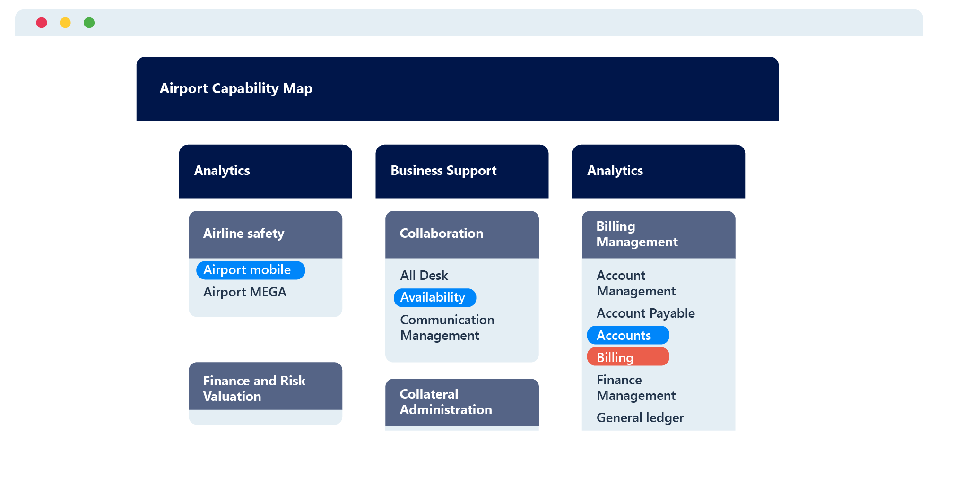This screenshot has height=486, width=980.
Task: Click the Collaboration card header
Action: tap(462, 234)
